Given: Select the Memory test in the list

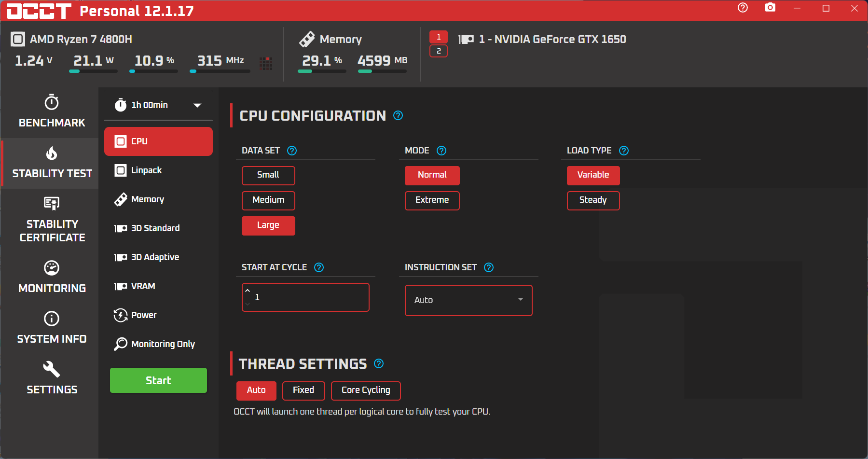Looking at the screenshot, I should coord(158,199).
